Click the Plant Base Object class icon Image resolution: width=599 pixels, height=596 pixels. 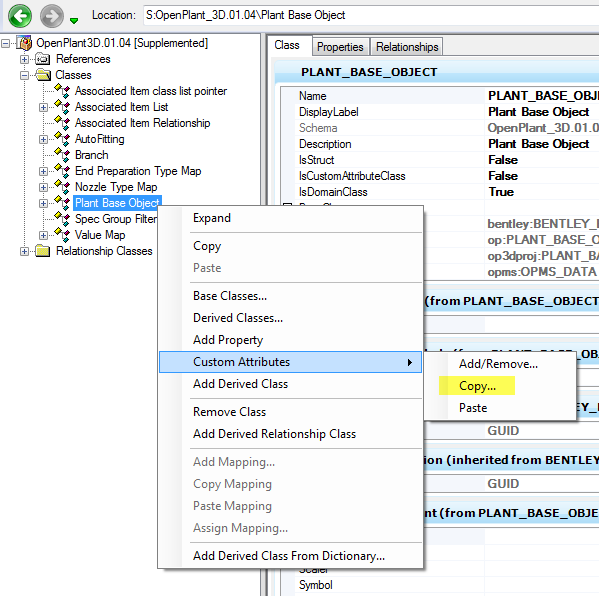point(62,203)
